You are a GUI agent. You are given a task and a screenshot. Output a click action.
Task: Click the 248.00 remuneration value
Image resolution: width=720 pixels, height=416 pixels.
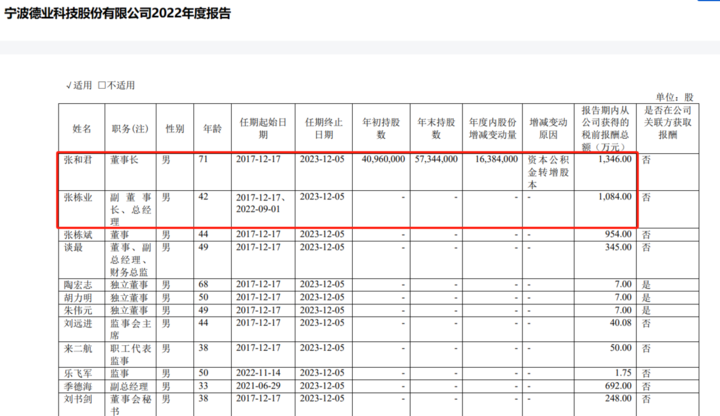tap(618, 399)
